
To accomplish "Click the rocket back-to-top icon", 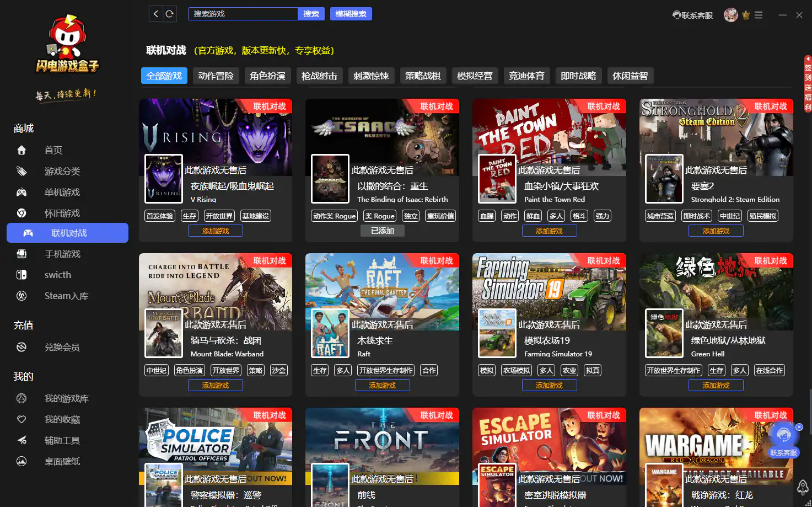I will point(803,487).
